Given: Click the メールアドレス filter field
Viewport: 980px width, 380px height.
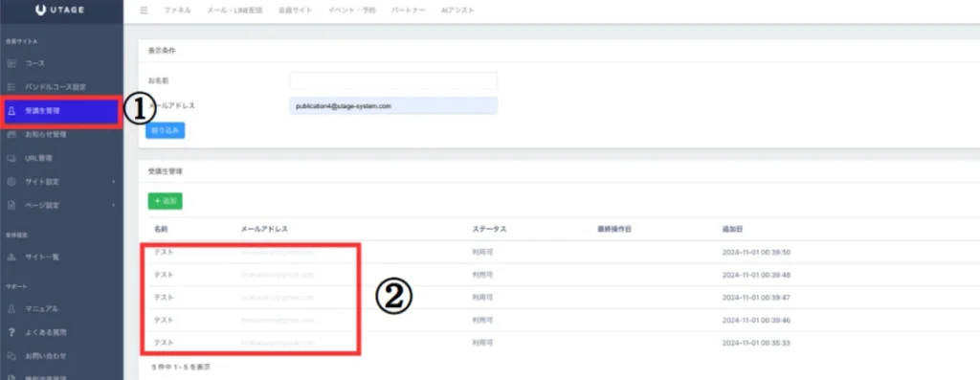Looking at the screenshot, I should pyautogui.click(x=393, y=106).
